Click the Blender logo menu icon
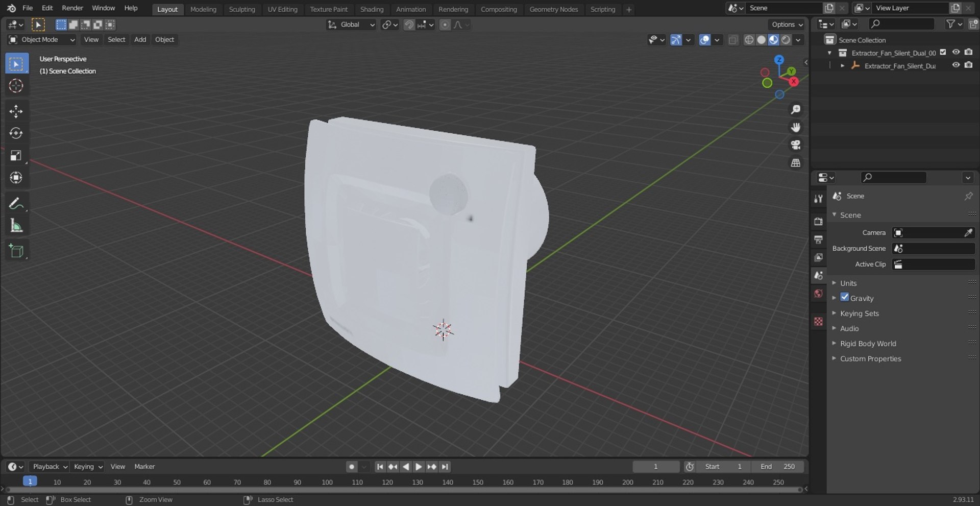The image size is (980, 506). (x=11, y=8)
